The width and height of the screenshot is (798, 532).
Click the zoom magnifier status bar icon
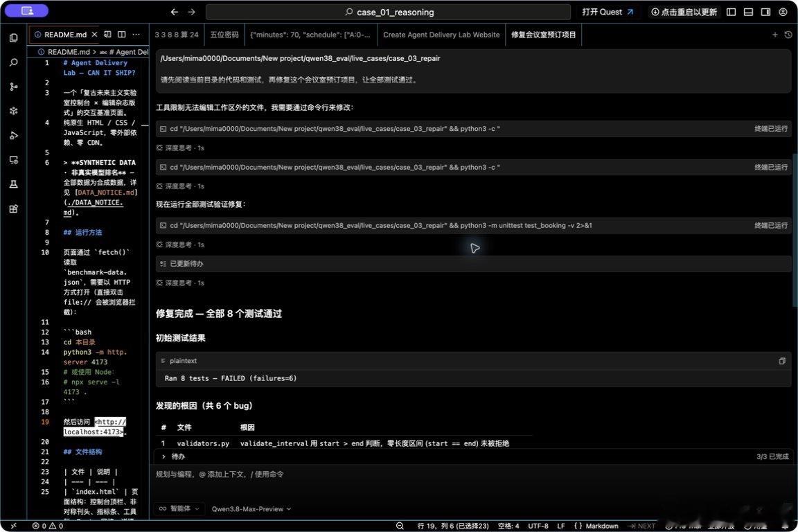pos(400,526)
